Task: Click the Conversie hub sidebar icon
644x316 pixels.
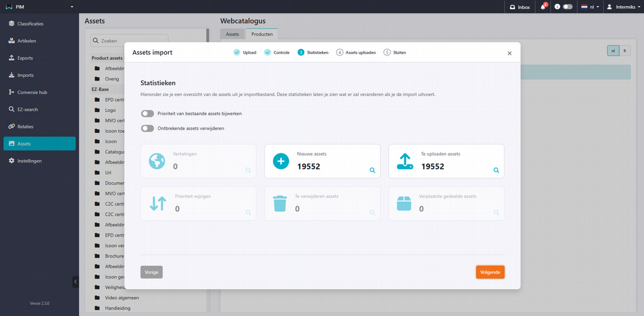Action: (12, 92)
